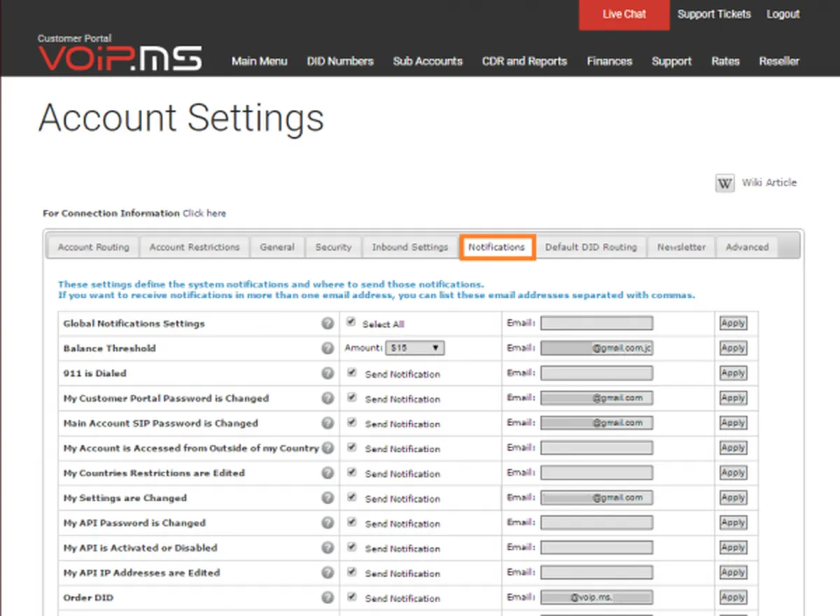Open help icon for Order DID
The width and height of the screenshot is (840, 616).
(328, 598)
